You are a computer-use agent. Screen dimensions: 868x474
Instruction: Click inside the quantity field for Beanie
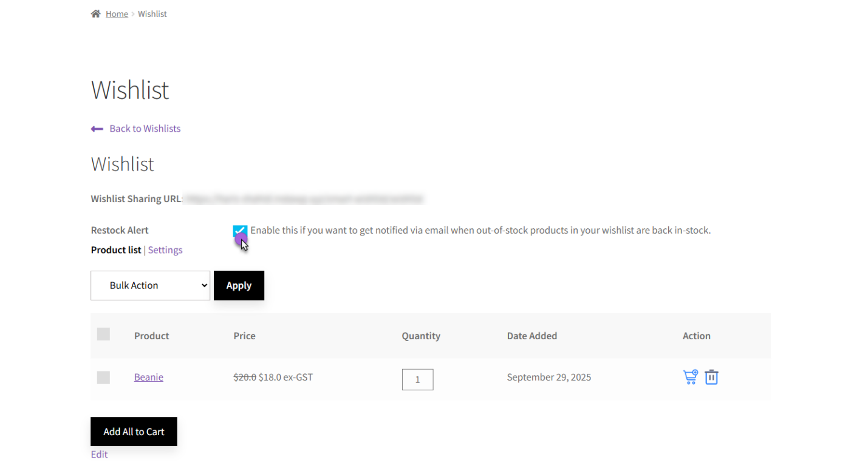417,379
